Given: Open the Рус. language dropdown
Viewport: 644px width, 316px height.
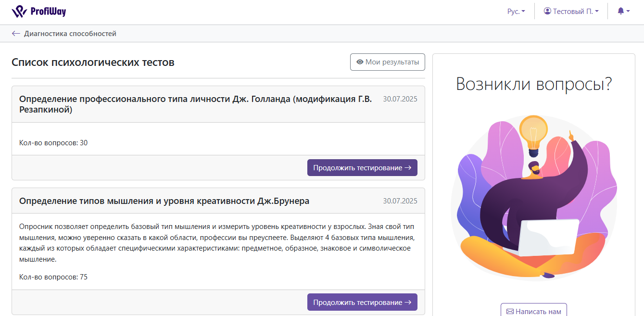Looking at the screenshot, I should (516, 12).
